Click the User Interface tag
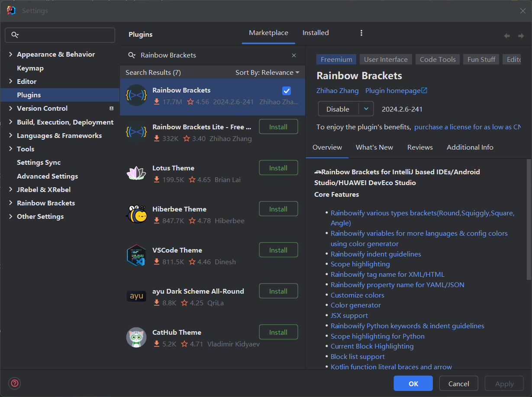This screenshot has height=397, width=532. click(386, 60)
